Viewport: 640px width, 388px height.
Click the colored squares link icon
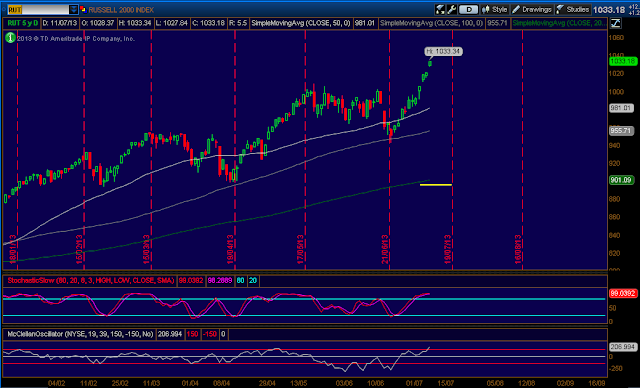83,9
